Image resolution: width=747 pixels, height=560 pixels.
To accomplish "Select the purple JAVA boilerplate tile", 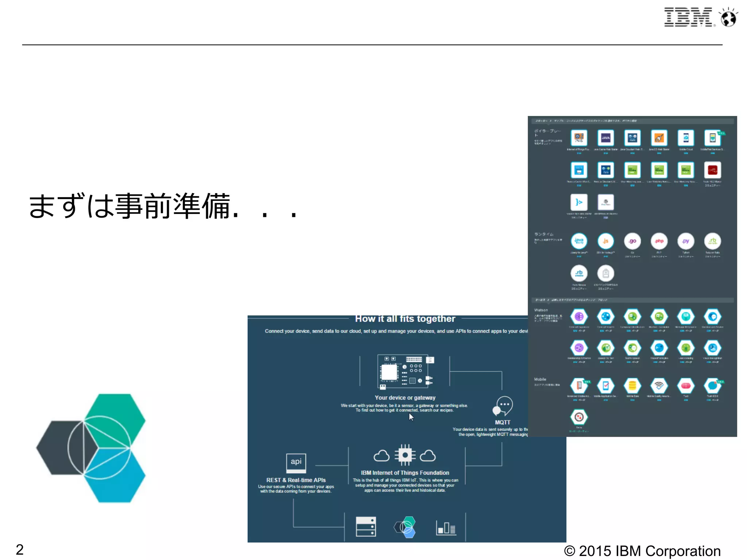I will pyautogui.click(x=605, y=138).
